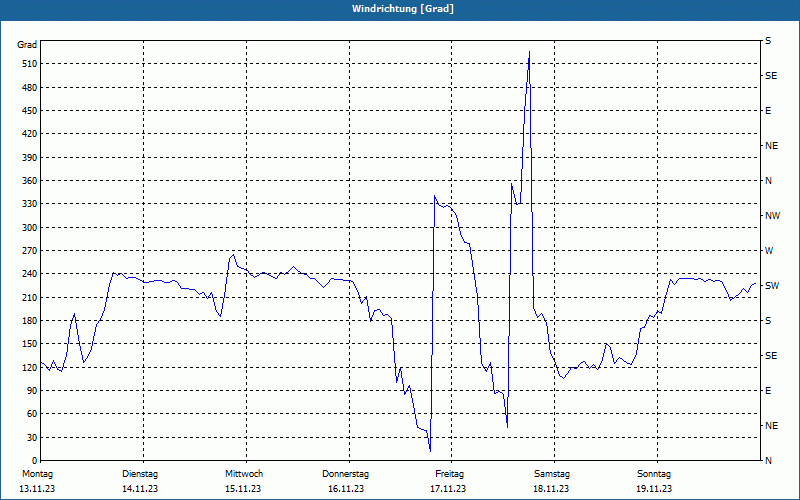800x500 pixels.
Task: Click the date 14.11.23
Action: (140, 489)
